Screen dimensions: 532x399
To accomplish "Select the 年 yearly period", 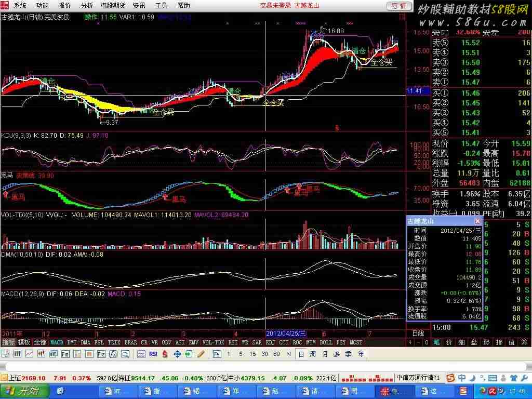I will point(361,354).
